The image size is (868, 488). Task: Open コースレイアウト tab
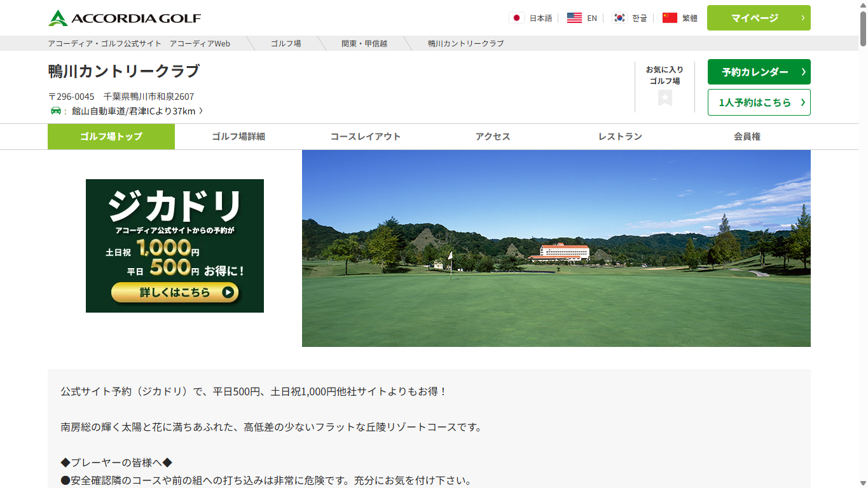pos(366,137)
